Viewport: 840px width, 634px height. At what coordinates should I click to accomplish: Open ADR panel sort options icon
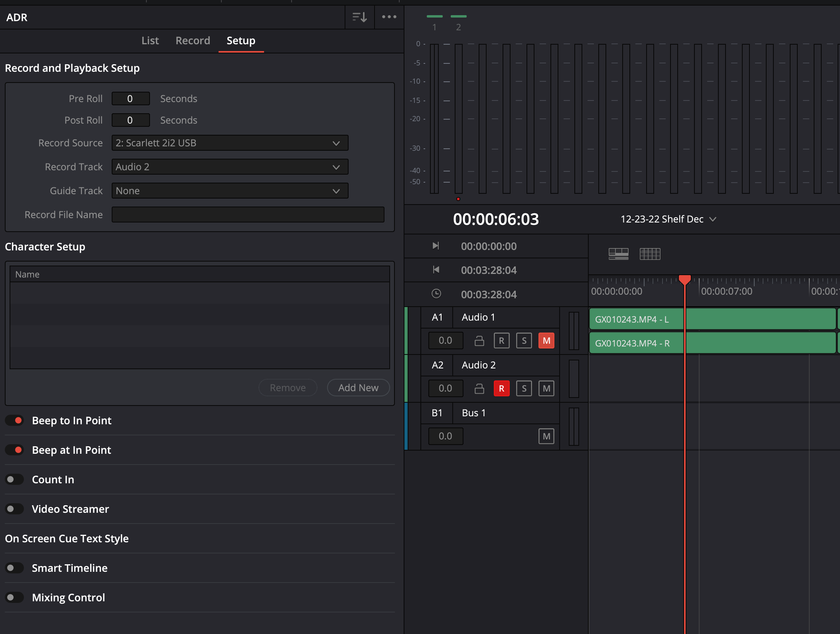click(x=359, y=17)
